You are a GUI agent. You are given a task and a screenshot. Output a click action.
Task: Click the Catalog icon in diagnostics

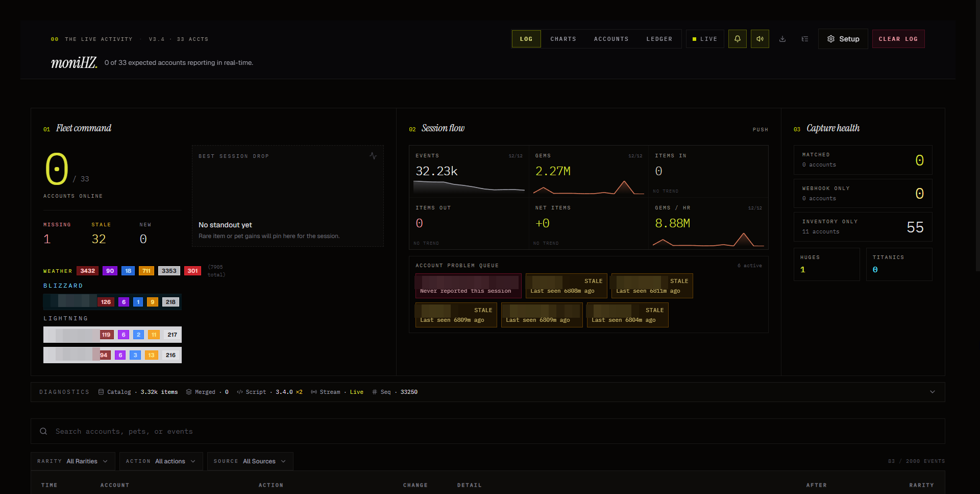point(101,392)
